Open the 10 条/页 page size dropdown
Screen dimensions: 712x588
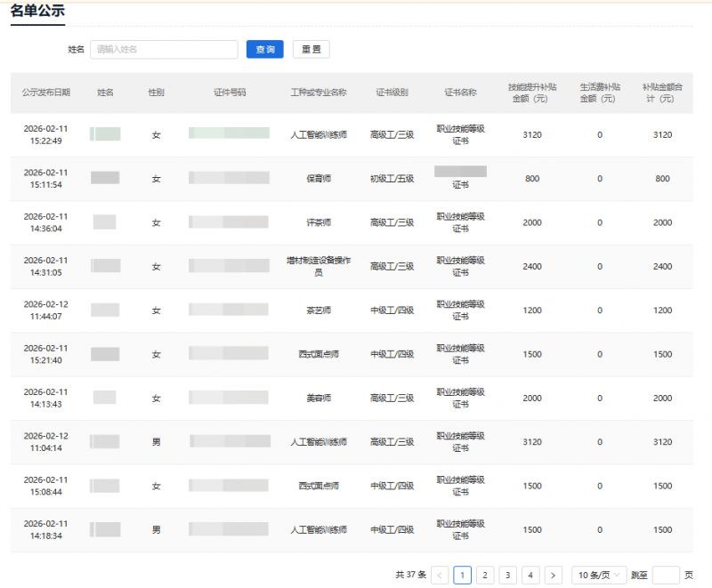click(x=599, y=575)
